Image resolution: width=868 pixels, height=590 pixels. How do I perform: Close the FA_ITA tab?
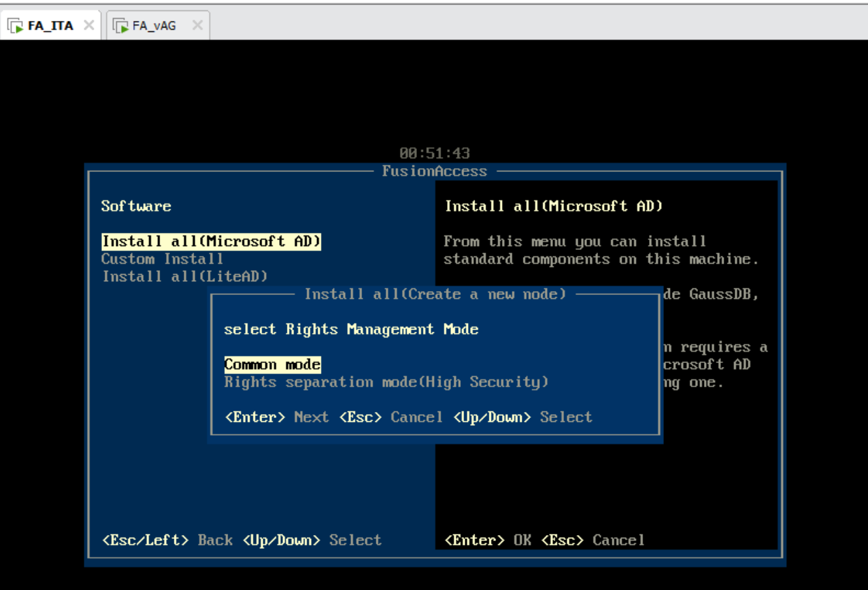[x=89, y=26]
